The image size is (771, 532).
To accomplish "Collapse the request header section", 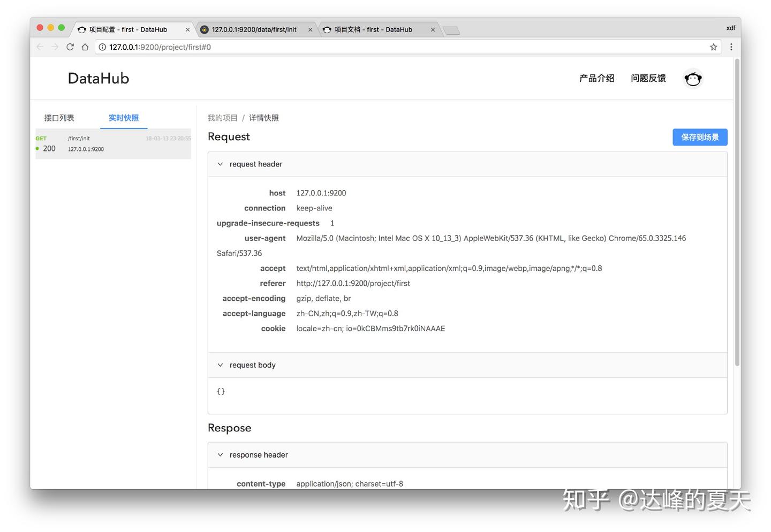I will point(467,164).
